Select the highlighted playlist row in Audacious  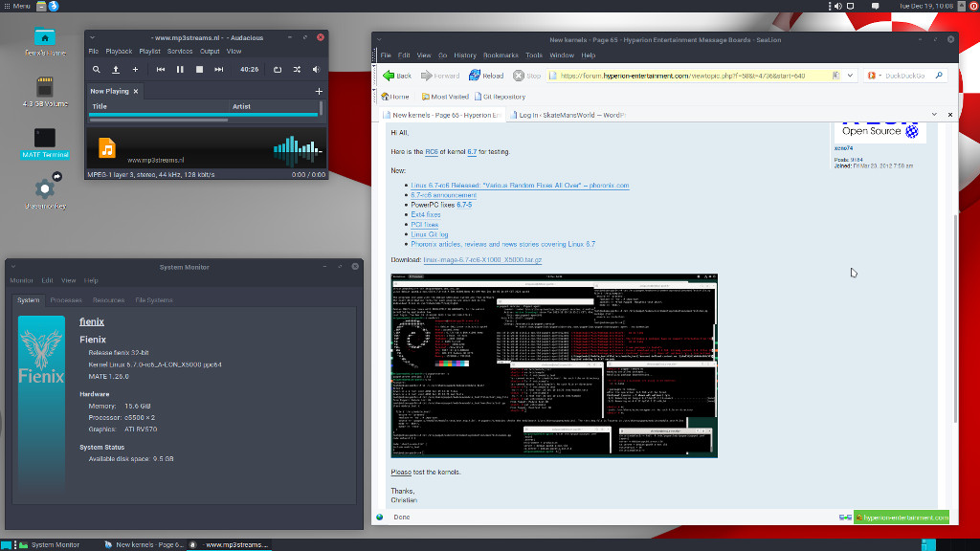[204, 115]
